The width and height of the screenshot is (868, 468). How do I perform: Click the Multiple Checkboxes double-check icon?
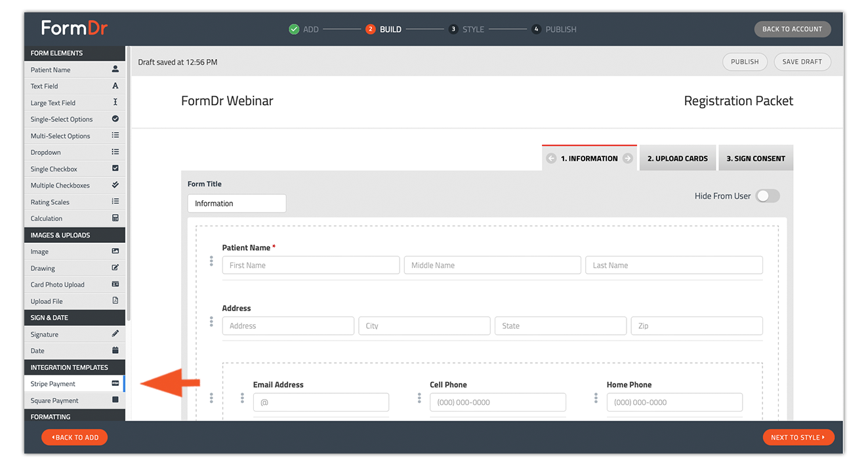point(115,185)
